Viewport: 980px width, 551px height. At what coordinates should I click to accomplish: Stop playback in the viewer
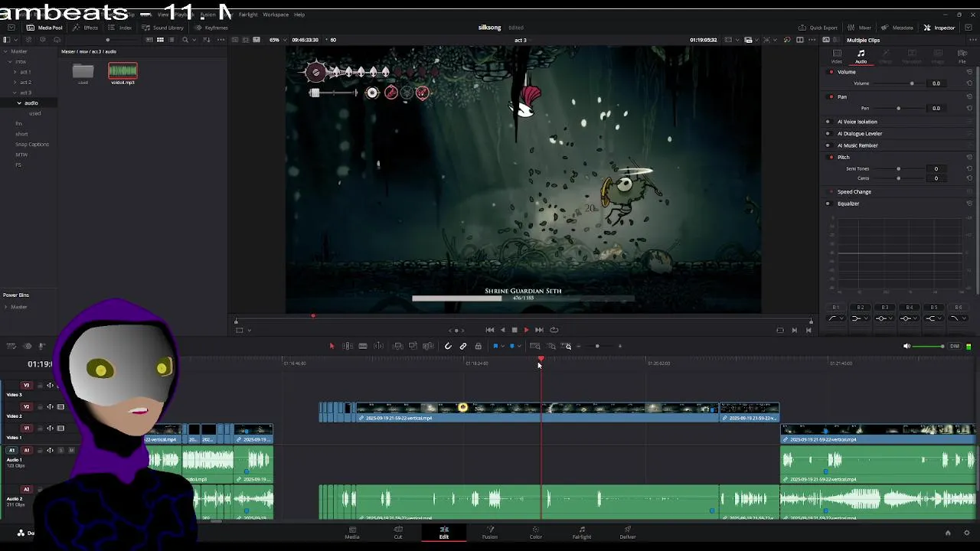click(514, 330)
